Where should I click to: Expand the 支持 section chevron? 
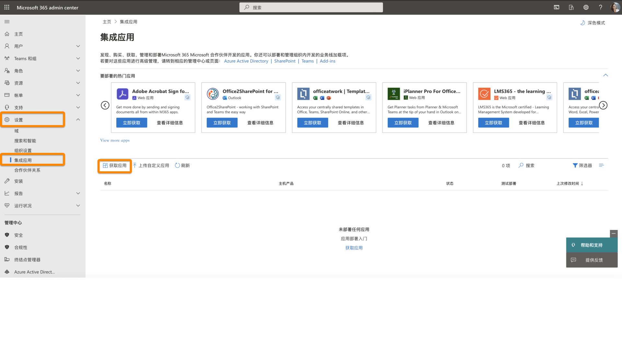coord(78,108)
